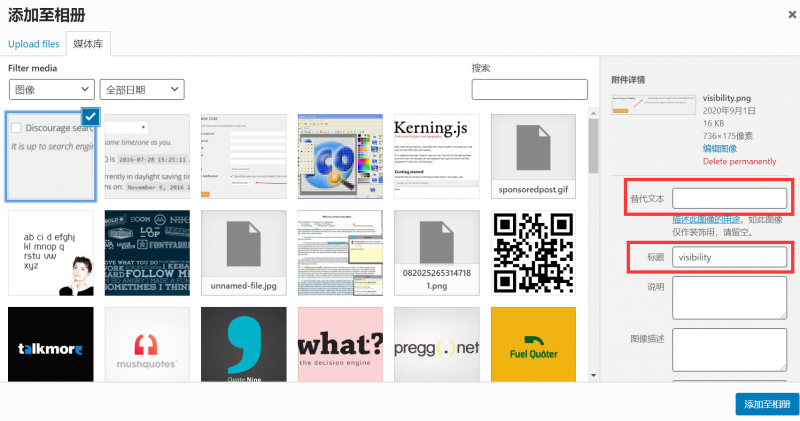Select the pregg(.)net logo thumbnail
800x421 pixels.
point(437,344)
